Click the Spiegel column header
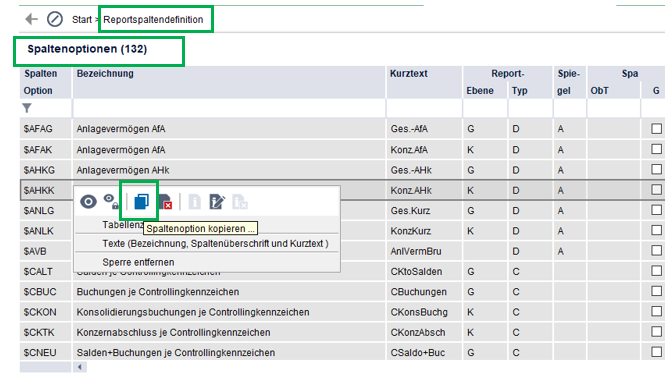 point(570,82)
